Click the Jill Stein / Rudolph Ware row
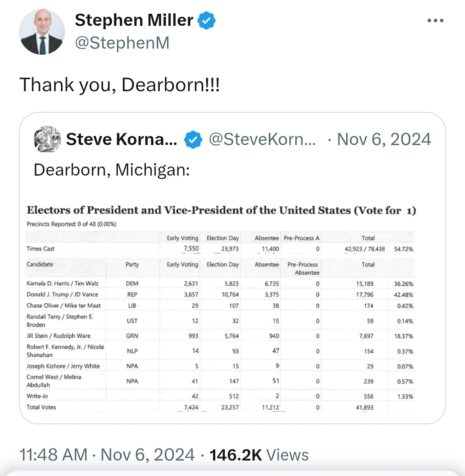This screenshot has height=476, width=465. (x=59, y=336)
